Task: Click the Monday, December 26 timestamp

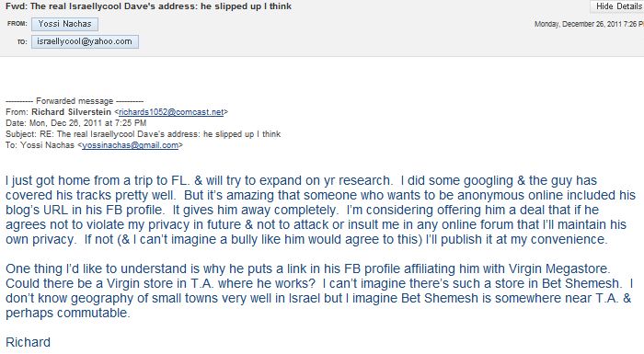Action: click(589, 24)
